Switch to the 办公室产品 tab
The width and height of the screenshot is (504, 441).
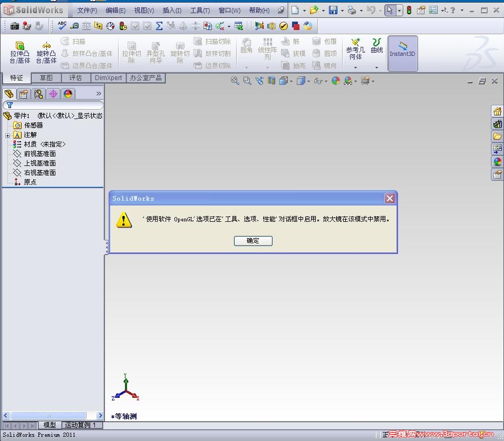pos(146,78)
